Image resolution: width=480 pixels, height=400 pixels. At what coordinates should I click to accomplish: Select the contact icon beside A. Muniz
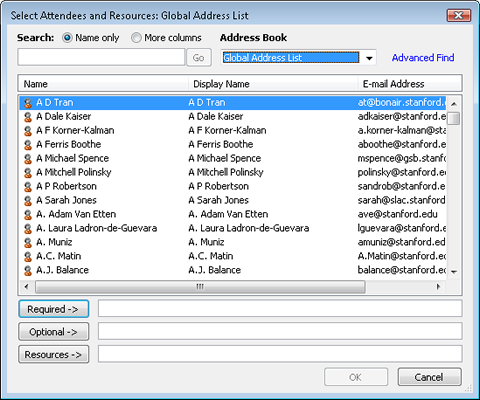point(28,242)
